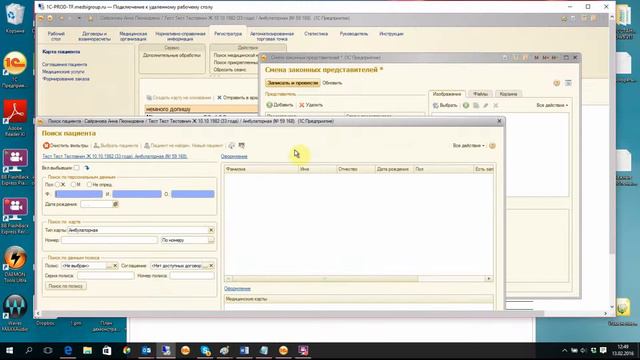The width and height of the screenshot is (640, 360).
Task: Switch to Изображения tab
Action: coord(447,94)
